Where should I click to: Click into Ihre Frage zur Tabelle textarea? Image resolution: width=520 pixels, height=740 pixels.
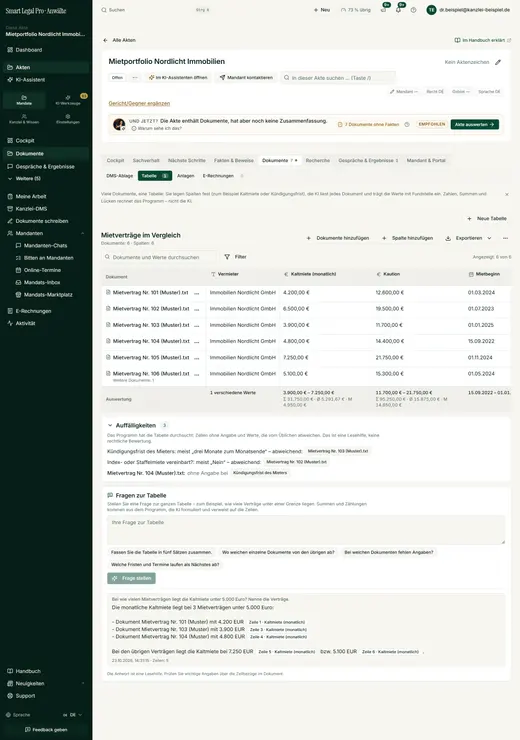click(306, 530)
